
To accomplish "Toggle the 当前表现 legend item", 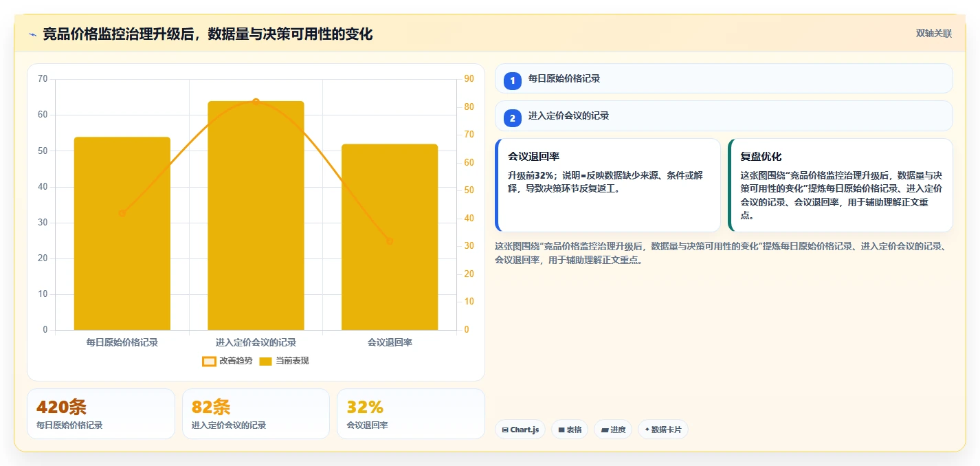I will pos(284,361).
